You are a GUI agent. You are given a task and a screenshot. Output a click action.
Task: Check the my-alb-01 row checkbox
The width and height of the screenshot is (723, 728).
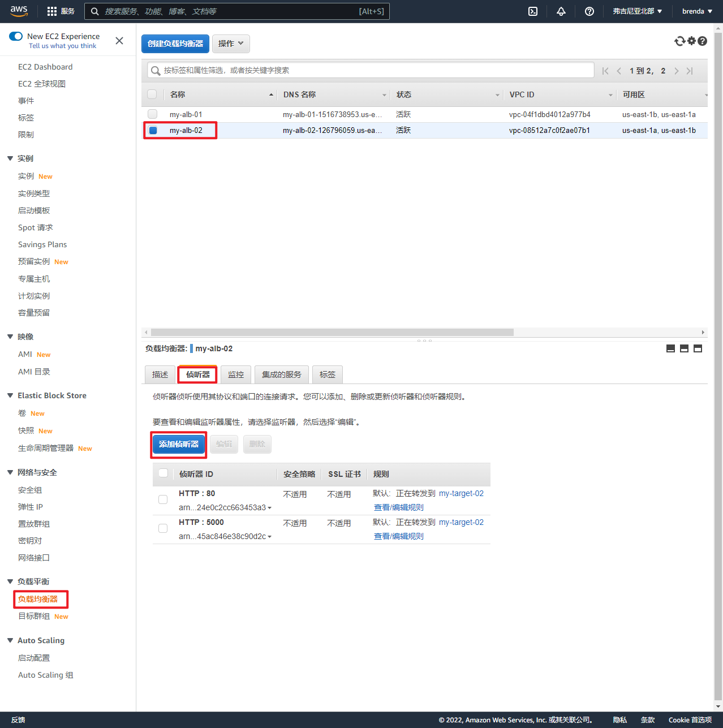153,114
